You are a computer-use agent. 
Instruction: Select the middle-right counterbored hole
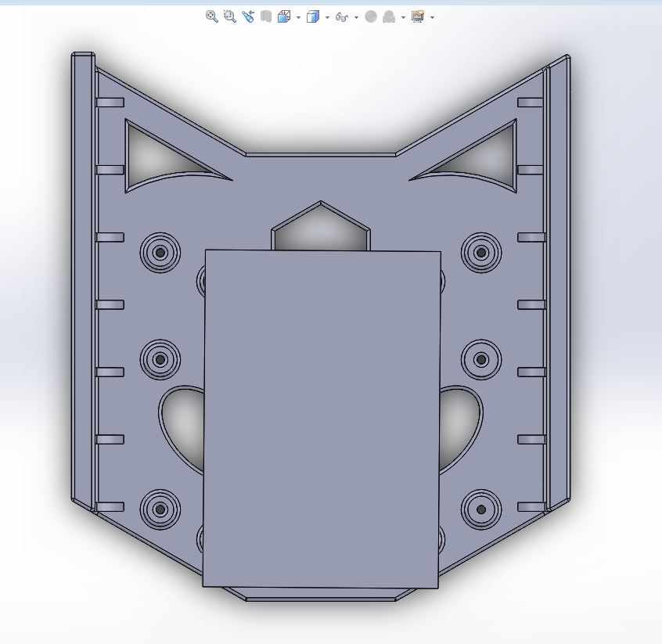click(x=481, y=359)
